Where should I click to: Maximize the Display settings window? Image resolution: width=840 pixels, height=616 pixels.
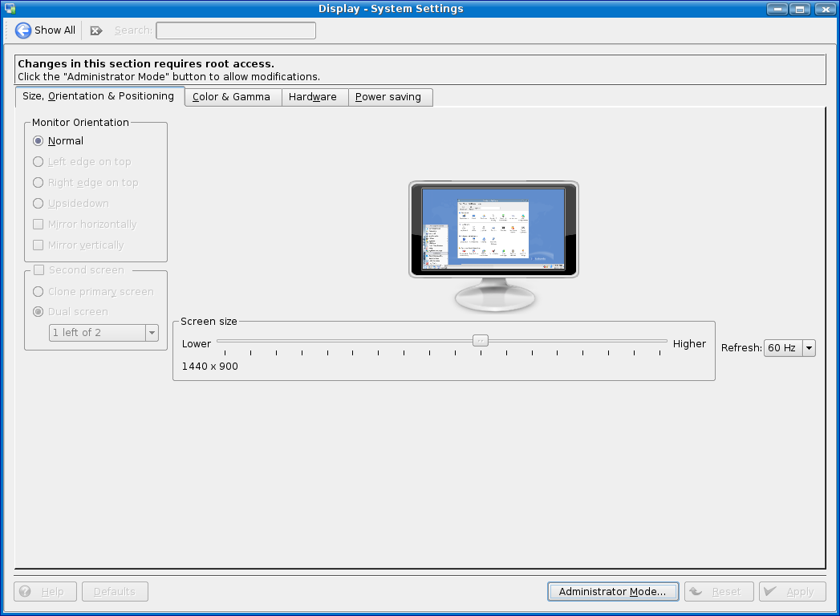pyautogui.click(x=799, y=9)
